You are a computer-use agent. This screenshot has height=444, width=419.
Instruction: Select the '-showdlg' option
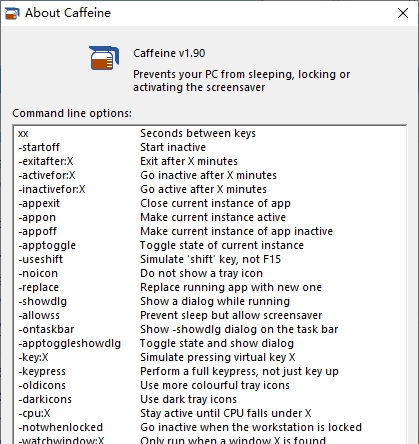coord(42,301)
